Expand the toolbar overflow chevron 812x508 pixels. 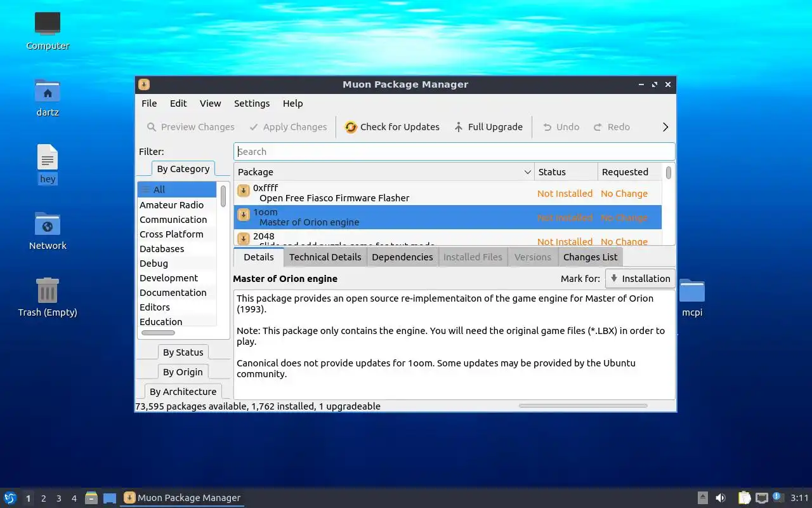tap(665, 127)
